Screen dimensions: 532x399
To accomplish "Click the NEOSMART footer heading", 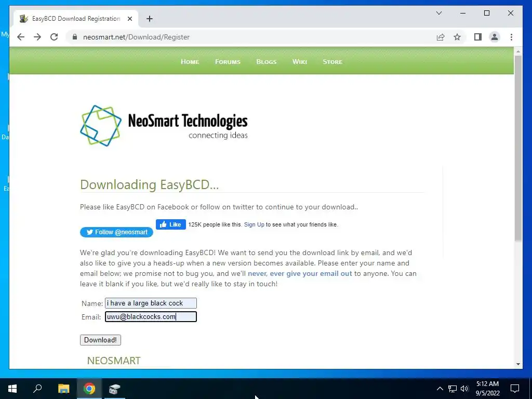I will [114, 361].
